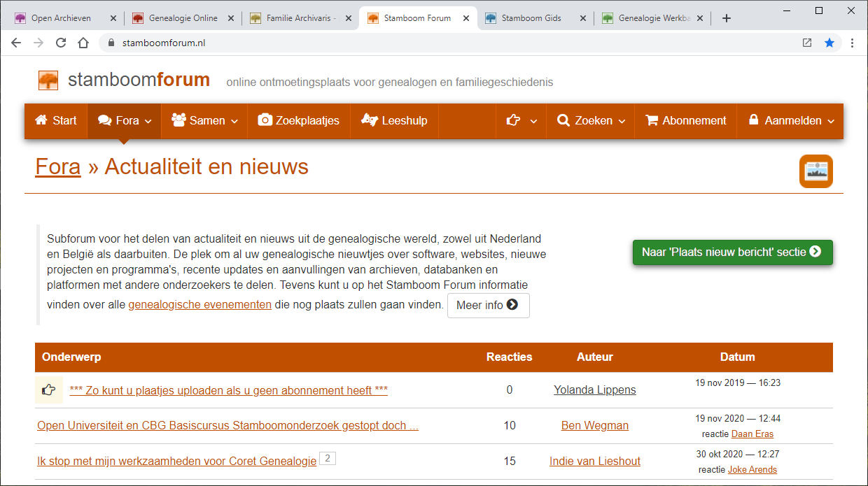The width and height of the screenshot is (868, 486).
Task: Expand the Zoeken search dropdown
Action: [x=591, y=120]
